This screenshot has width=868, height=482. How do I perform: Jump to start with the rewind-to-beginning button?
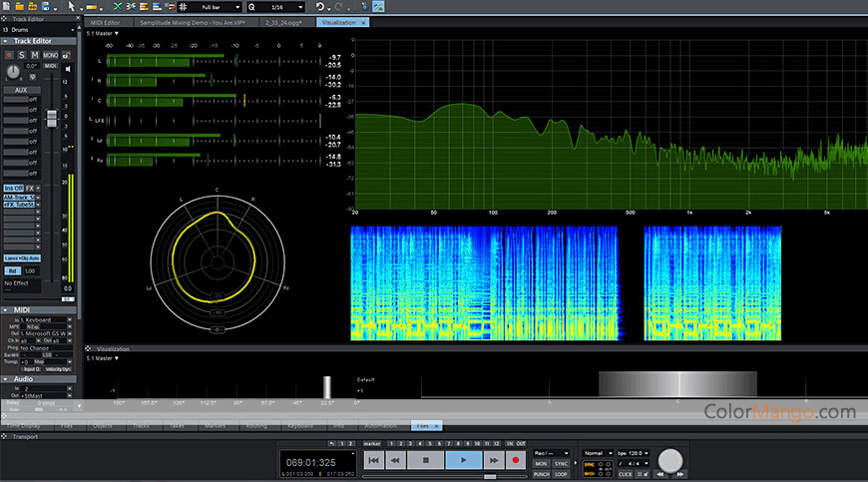point(372,460)
